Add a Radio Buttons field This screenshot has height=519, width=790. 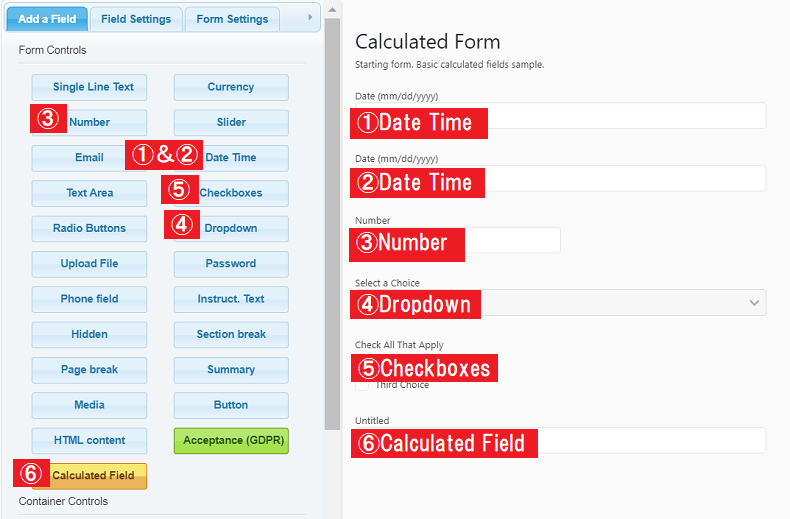tap(89, 228)
